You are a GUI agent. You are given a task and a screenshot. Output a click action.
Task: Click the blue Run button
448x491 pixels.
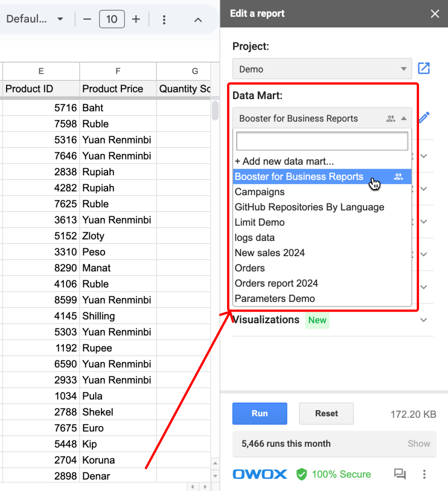(260, 414)
